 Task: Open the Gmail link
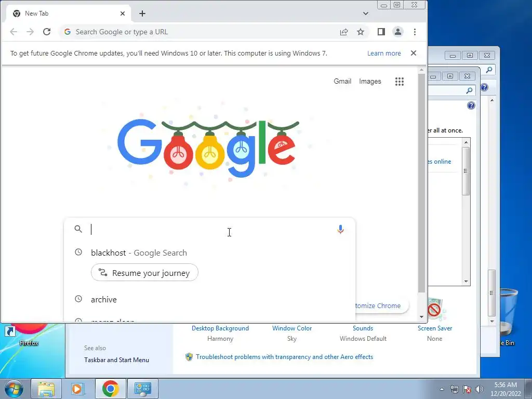[342, 82]
